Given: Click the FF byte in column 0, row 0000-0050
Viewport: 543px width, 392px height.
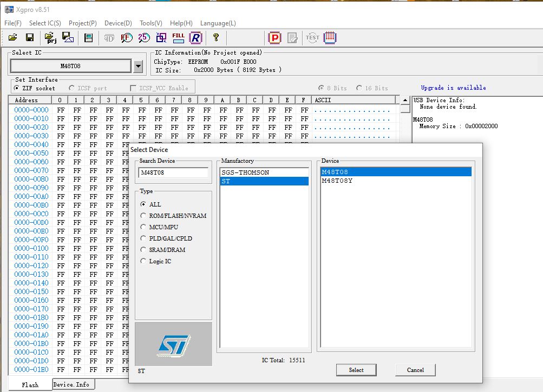Looking at the screenshot, I should click(x=61, y=153).
